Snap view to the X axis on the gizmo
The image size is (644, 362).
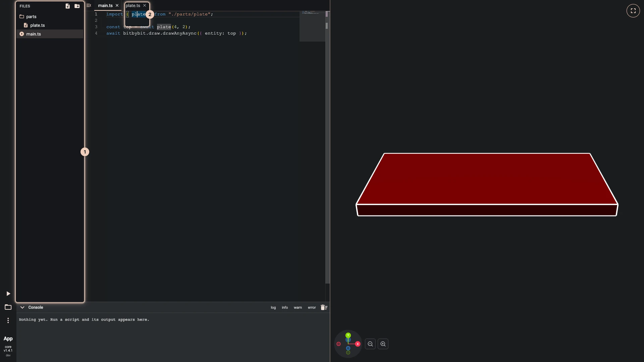[358, 344]
